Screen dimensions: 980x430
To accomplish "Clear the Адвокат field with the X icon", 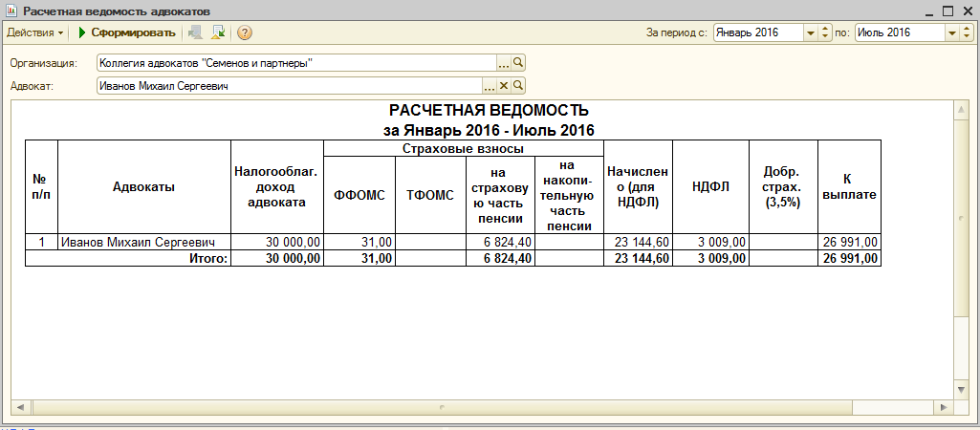I will tap(504, 86).
